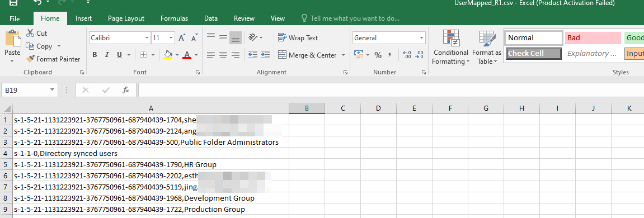
Task: Toggle Bold formatting
Action: (95, 55)
